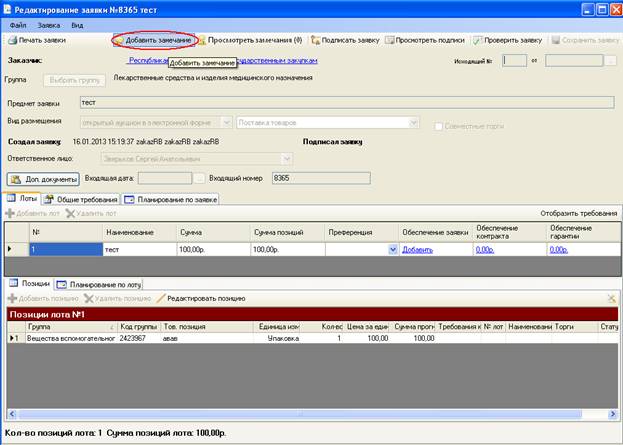This screenshot has height=445, width=623.
Task: Open the Поставка товаров combo box
Action: click(x=328, y=123)
